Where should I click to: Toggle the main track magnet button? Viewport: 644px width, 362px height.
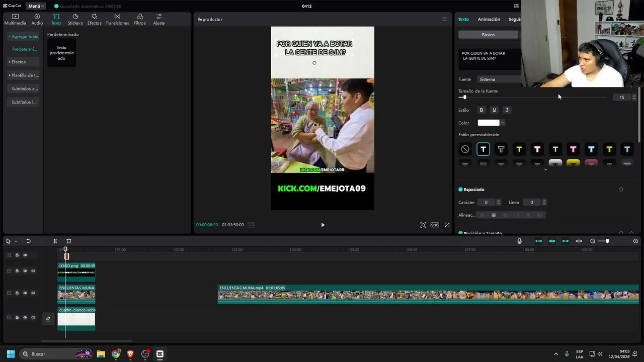538,241
